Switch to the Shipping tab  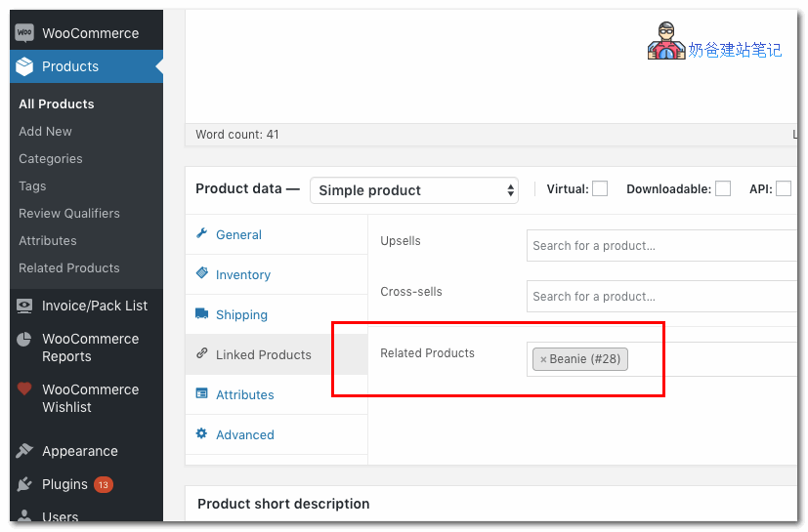tap(241, 315)
